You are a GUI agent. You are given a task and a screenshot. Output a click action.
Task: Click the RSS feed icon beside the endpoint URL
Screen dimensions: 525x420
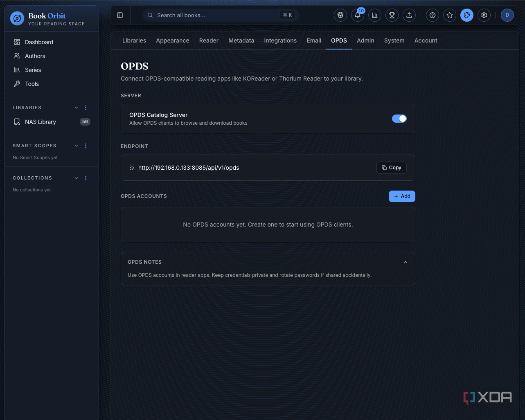tap(132, 168)
